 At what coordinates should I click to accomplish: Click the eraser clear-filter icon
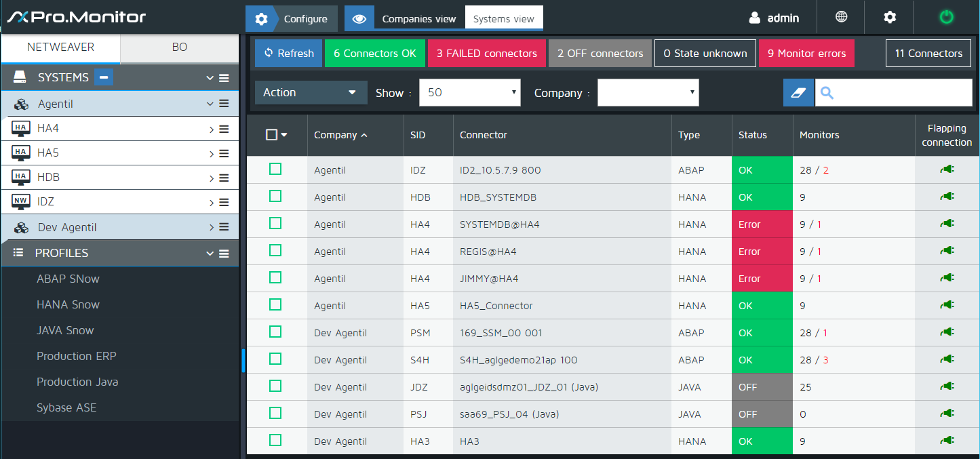point(798,93)
